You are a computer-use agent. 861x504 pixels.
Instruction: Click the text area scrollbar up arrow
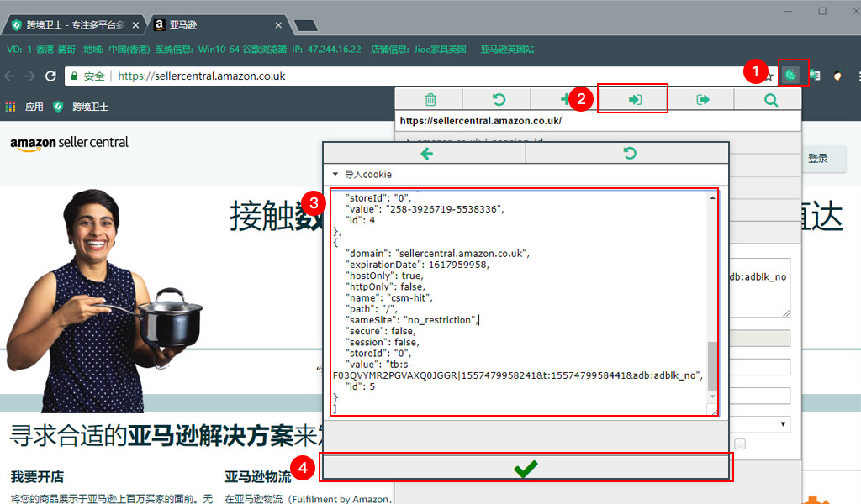point(712,197)
